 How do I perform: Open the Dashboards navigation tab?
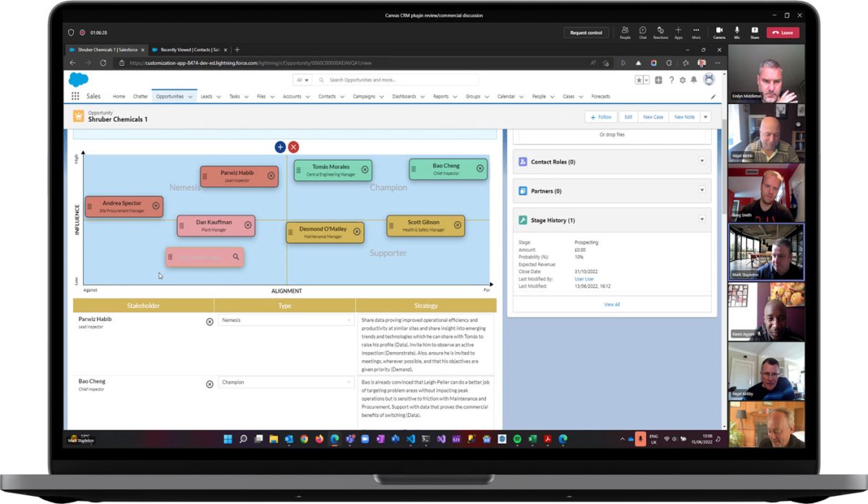404,96
